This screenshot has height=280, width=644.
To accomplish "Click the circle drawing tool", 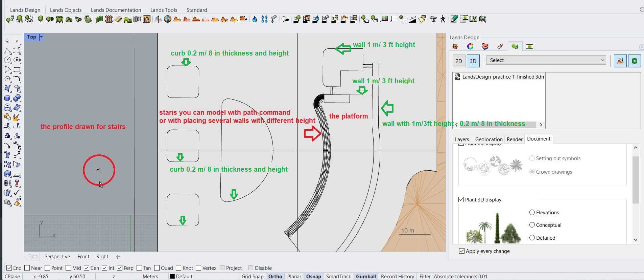I will click(7, 60).
